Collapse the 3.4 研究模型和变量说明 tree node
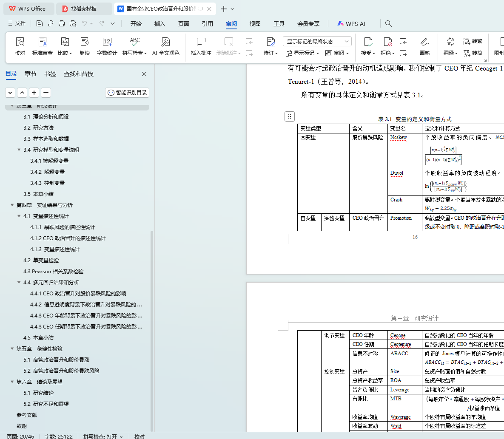 pyautogui.click(x=19, y=150)
